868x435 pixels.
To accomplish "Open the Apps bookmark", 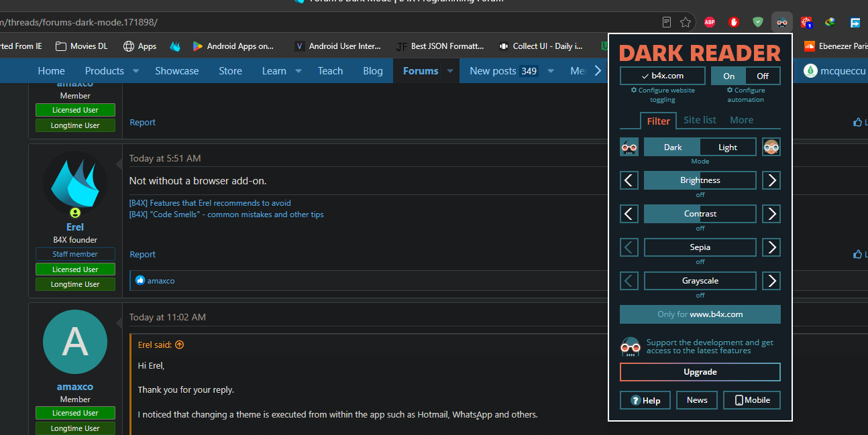I will coord(140,46).
